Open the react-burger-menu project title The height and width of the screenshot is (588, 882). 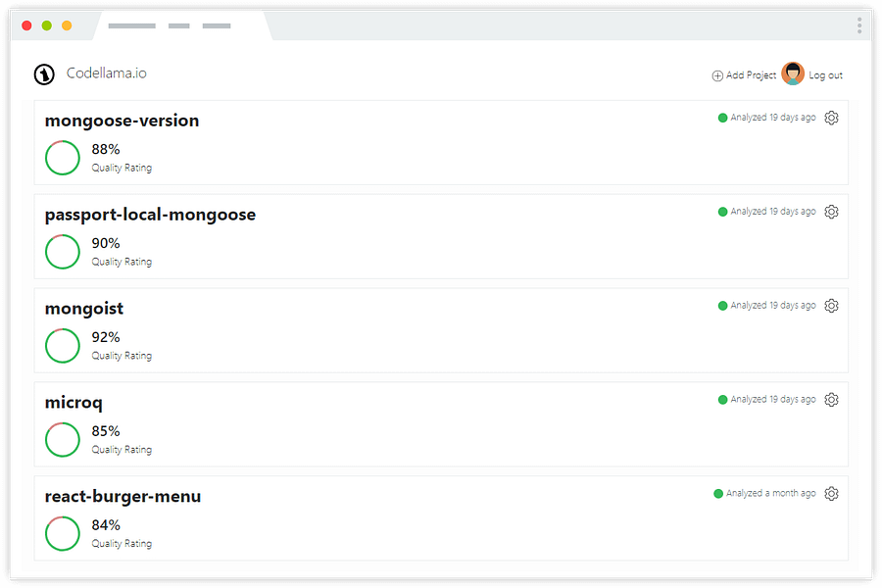pyautogui.click(x=122, y=497)
